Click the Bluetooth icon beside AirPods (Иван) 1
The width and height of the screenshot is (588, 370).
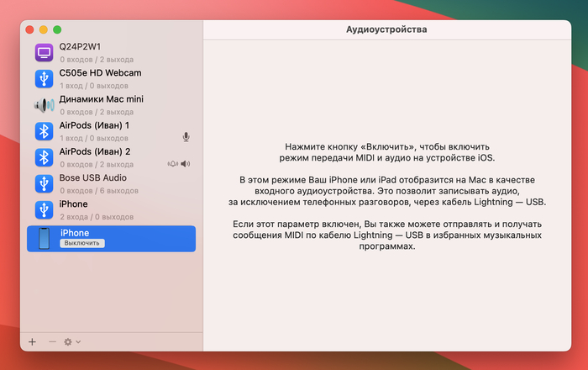(x=44, y=131)
